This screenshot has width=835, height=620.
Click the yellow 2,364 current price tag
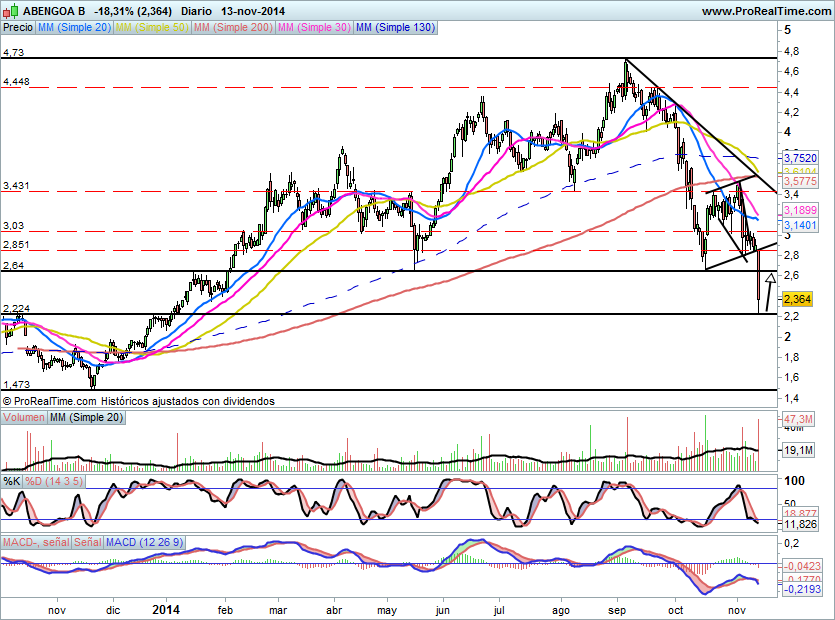[797, 298]
